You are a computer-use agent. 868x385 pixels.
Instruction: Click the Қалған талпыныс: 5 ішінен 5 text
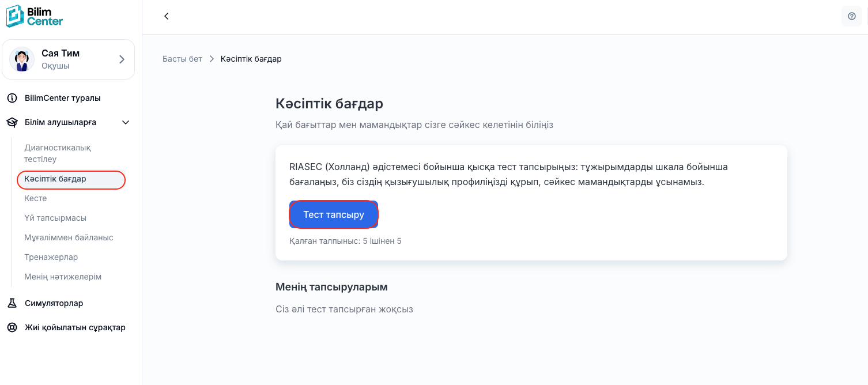[x=345, y=241]
